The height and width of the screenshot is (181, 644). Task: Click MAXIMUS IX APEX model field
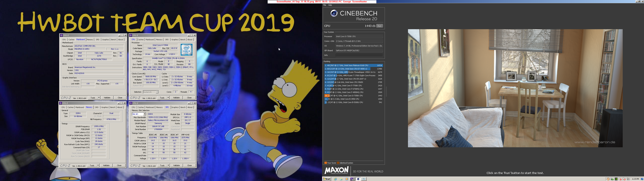point(90,49)
